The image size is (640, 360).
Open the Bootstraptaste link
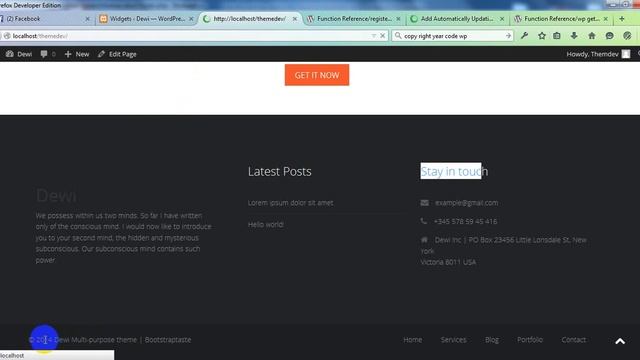[x=168, y=340]
